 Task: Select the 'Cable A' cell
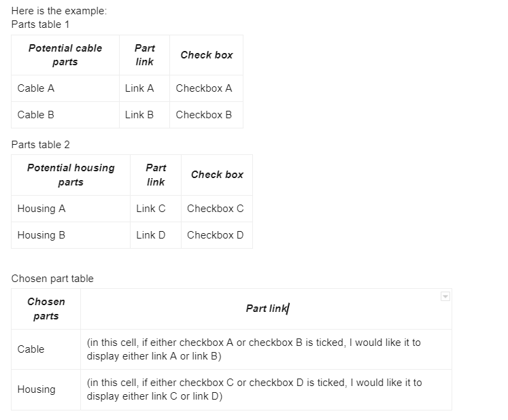coord(65,88)
